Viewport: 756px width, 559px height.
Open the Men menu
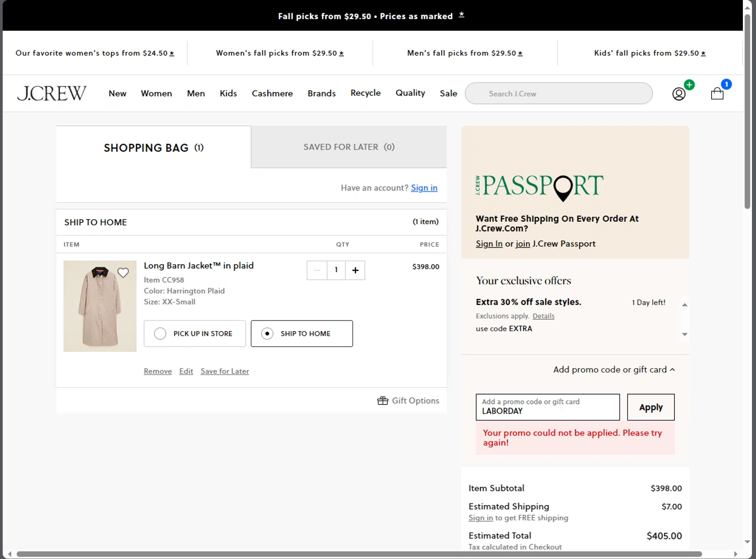pos(196,93)
